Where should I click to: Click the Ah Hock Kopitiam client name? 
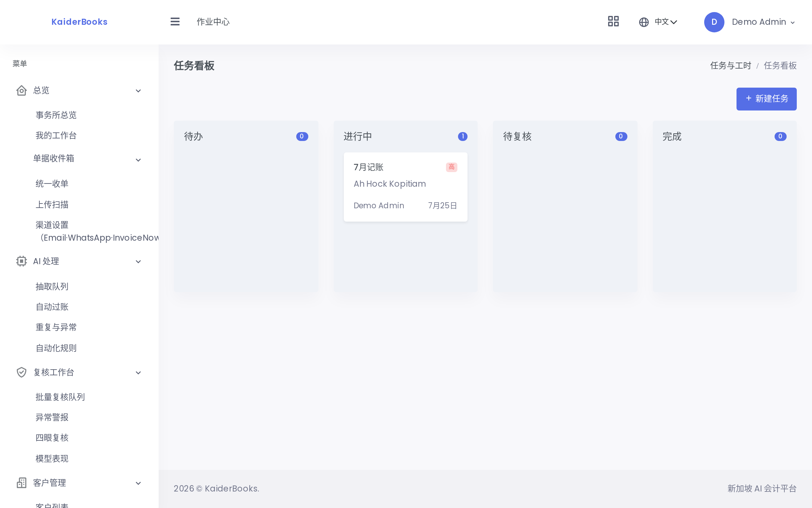(x=390, y=184)
